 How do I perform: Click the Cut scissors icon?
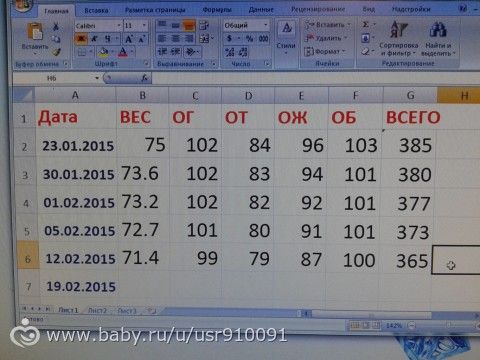point(56,27)
